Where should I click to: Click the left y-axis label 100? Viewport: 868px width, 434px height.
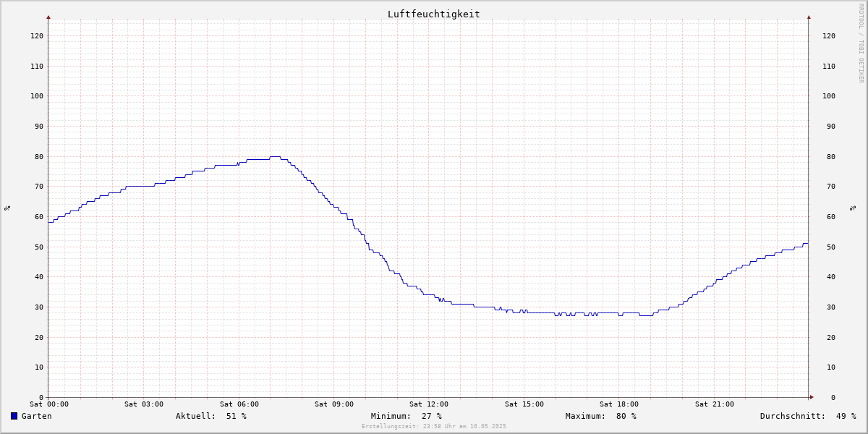point(37,96)
